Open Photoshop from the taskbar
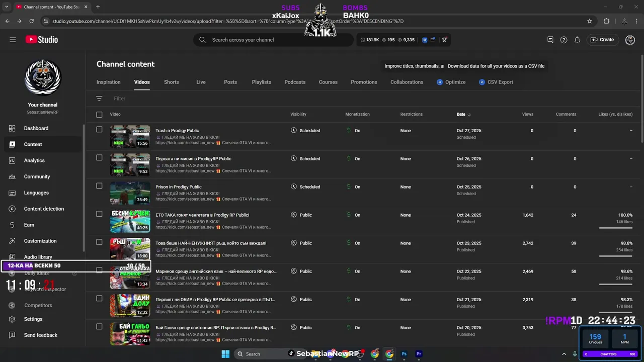Screen dimensions: 644x362 coord(404,354)
